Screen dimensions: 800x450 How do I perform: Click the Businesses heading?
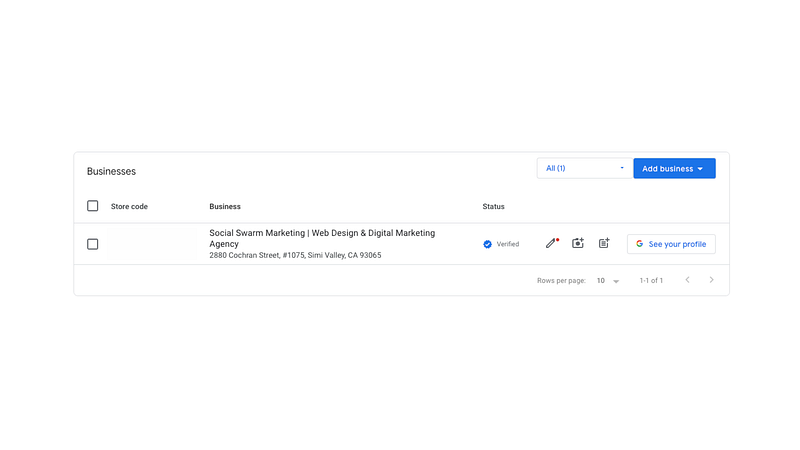tap(111, 171)
